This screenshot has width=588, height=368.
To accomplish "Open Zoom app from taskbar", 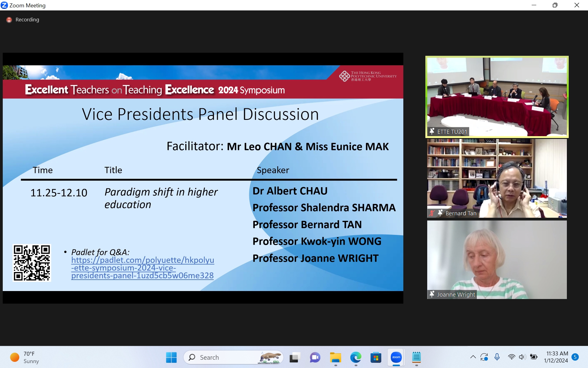I will [396, 357].
